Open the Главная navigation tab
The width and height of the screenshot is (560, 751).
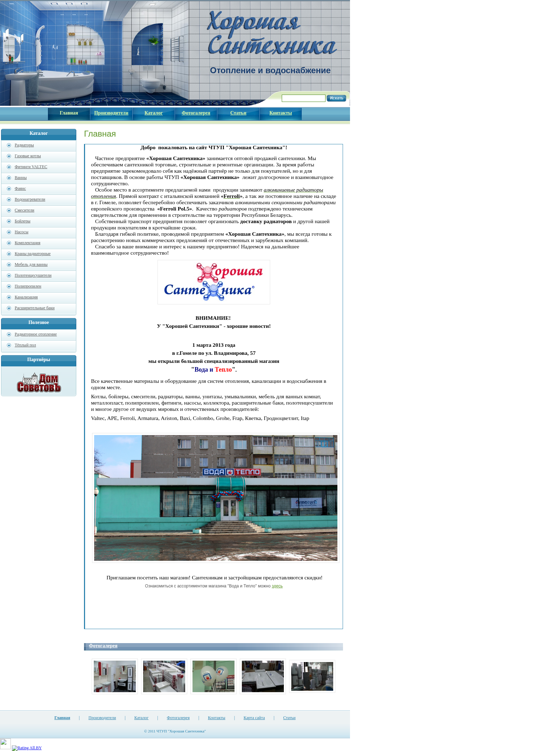[69, 113]
